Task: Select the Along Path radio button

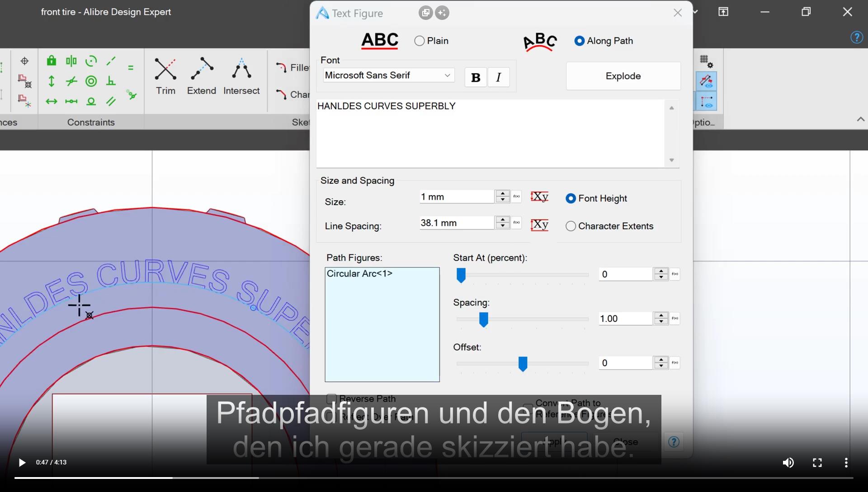Action: 579,41
